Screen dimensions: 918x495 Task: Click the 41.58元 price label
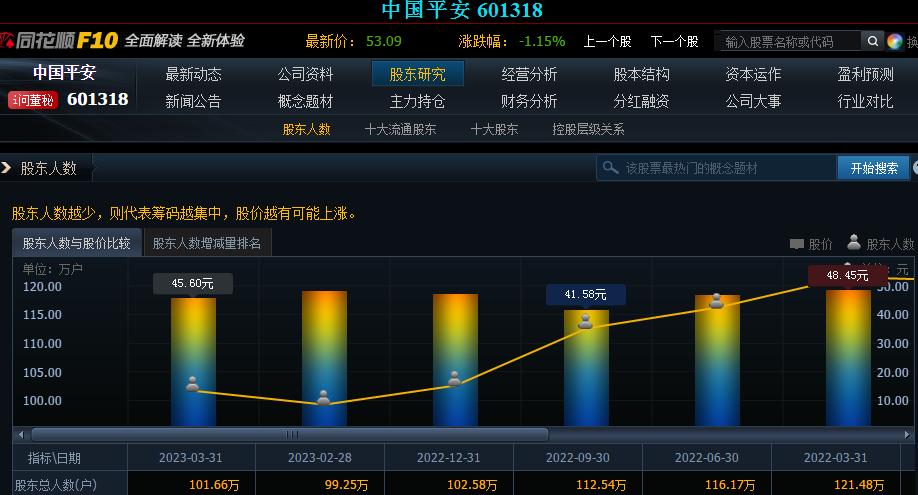click(585, 295)
